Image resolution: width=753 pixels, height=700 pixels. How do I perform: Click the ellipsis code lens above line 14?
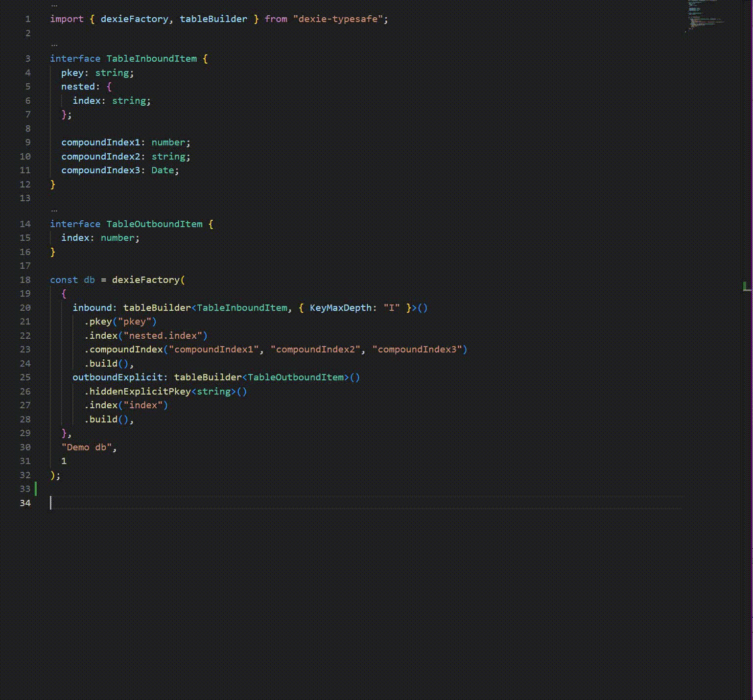pos(54,211)
